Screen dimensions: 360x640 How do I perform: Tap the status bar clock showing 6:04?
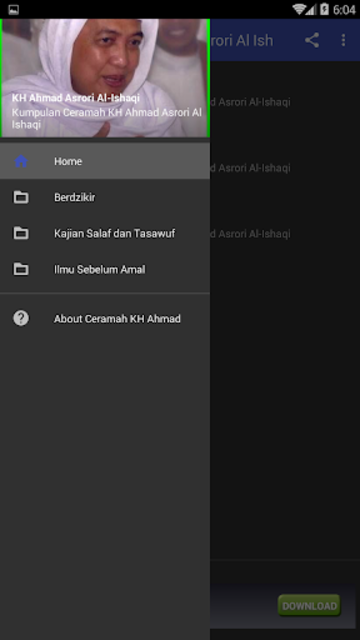[344, 10]
